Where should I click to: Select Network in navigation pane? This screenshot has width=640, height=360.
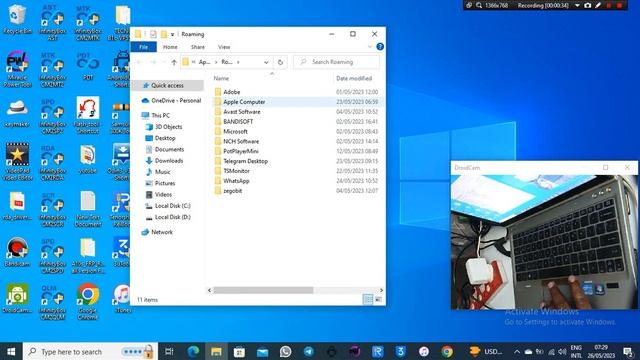point(162,232)
